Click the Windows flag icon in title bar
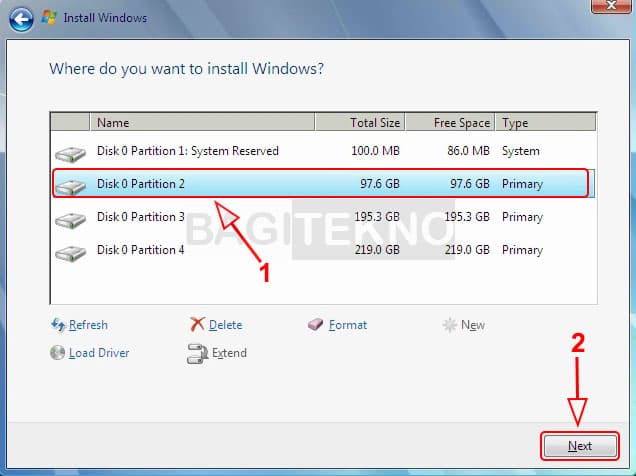 (49, 18)
